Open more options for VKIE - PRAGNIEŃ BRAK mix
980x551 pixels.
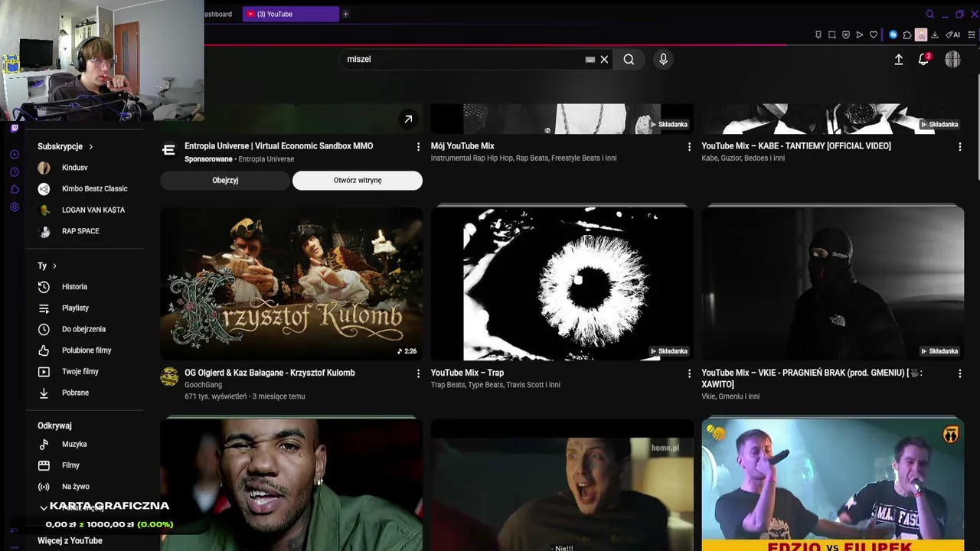coord(960,373)
